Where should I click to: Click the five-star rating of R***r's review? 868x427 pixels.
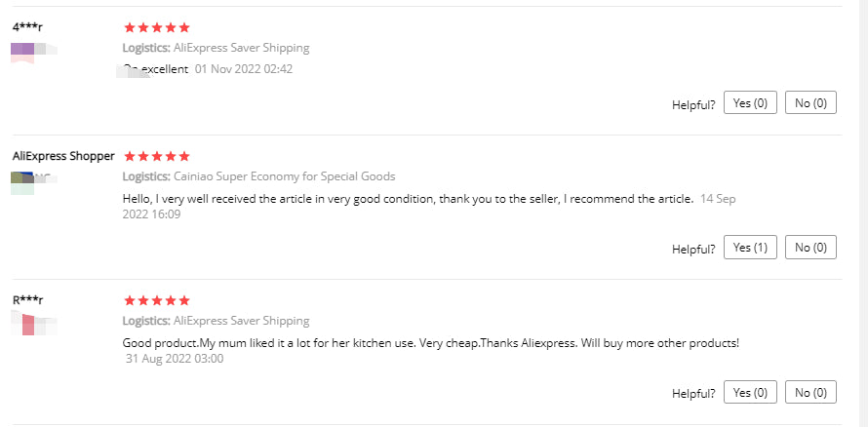pyautogui.click(x=157, y=300)
